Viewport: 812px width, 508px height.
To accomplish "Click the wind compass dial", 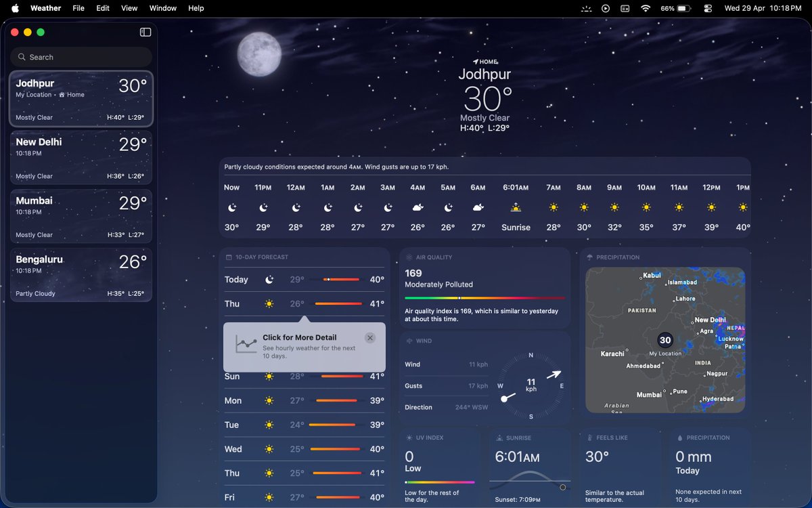I will click(531, 385).
